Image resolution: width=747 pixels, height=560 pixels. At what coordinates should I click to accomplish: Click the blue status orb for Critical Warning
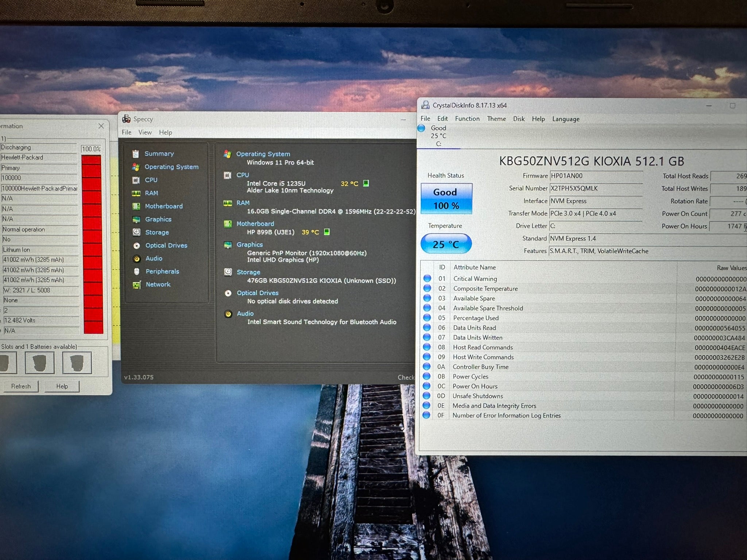click(x=427, y=279)
